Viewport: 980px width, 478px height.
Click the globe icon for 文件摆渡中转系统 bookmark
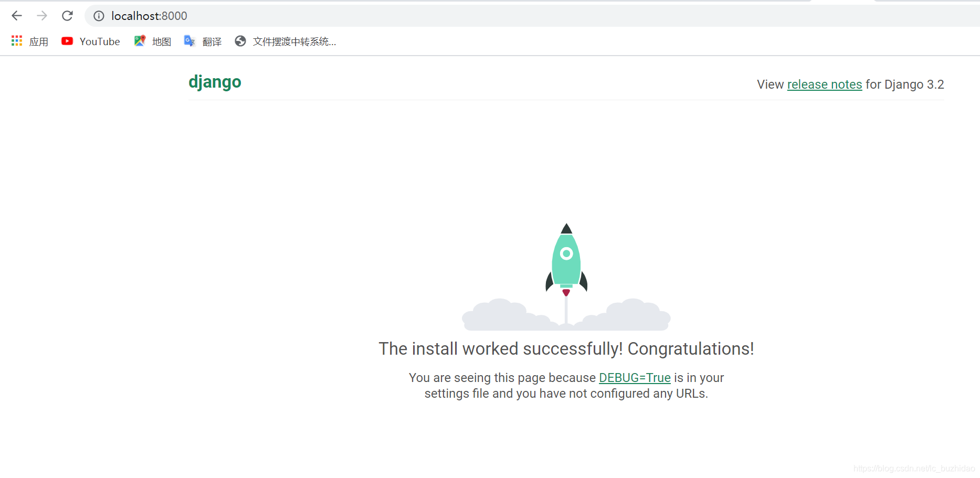point(240,41)
